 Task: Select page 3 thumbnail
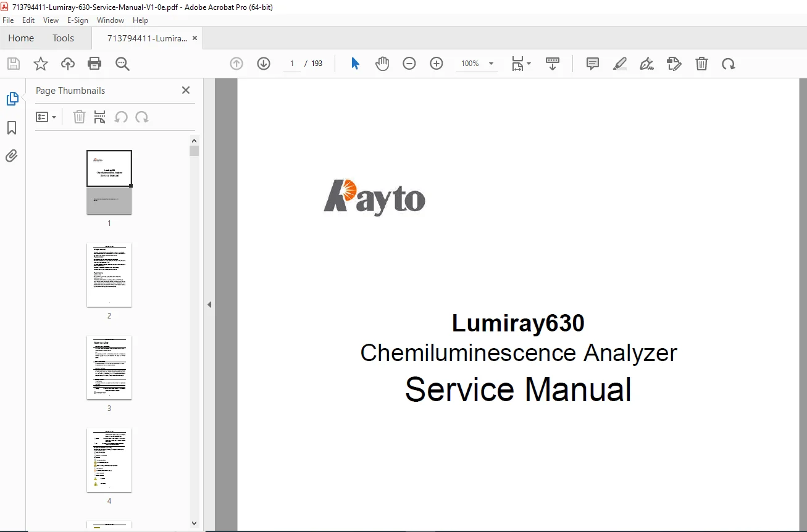pyautogui.click(x=109, y=368)
